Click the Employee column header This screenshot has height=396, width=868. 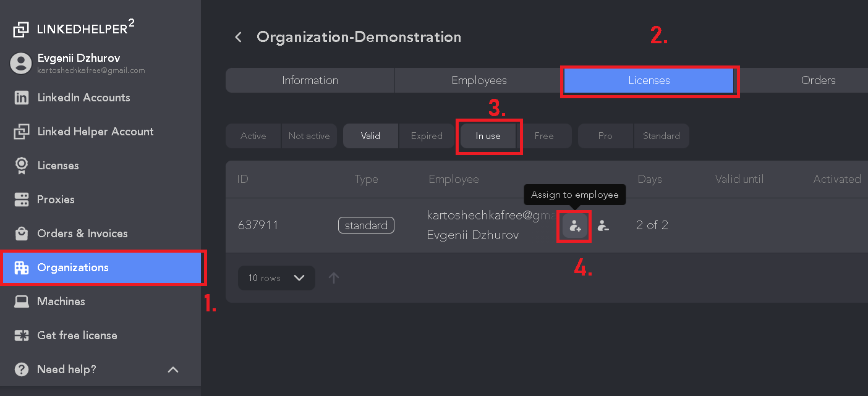(x=454, y=179)
